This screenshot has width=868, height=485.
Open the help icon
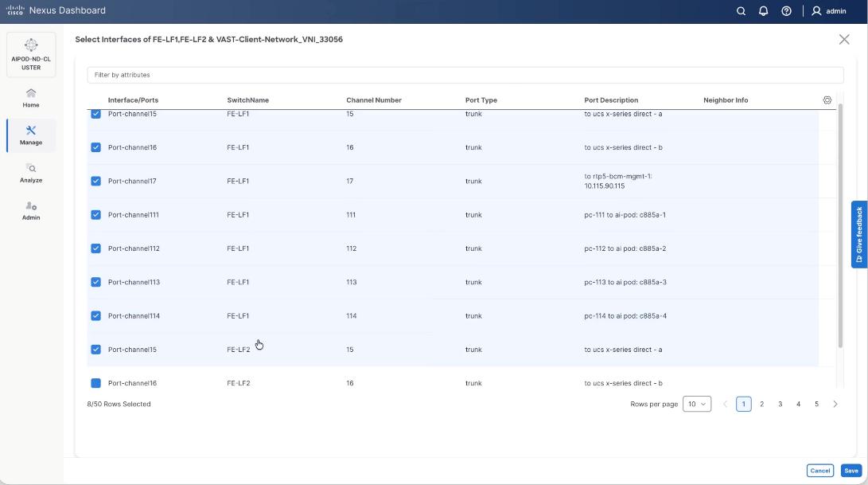784,11
